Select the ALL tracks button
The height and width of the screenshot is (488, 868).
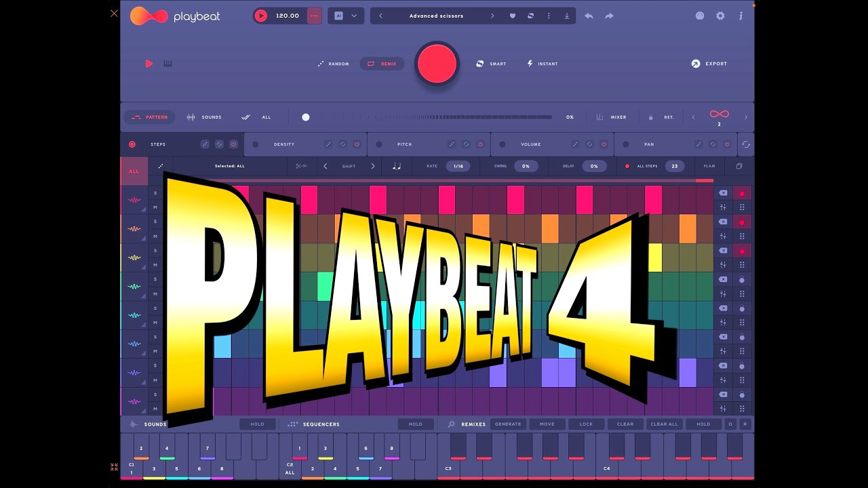coord(134,171)
